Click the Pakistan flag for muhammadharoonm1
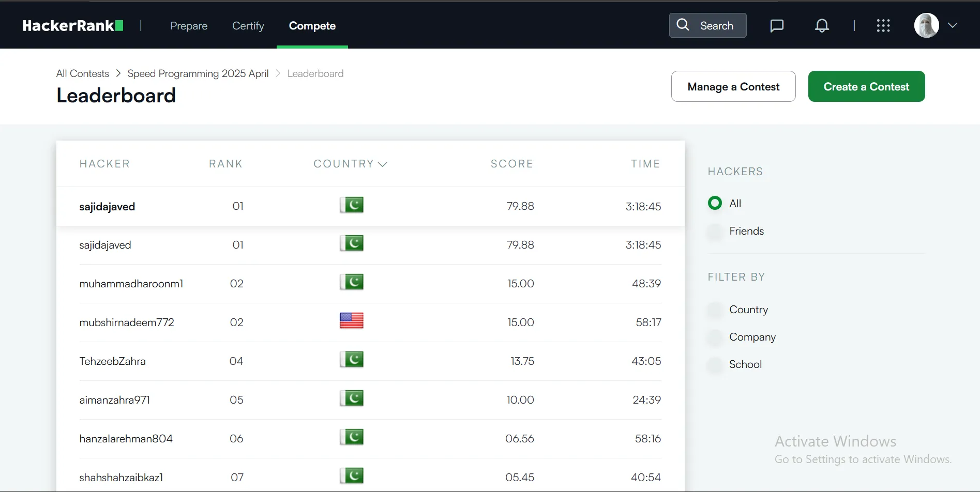Screen dimensions: 980x492 point(352,282)
